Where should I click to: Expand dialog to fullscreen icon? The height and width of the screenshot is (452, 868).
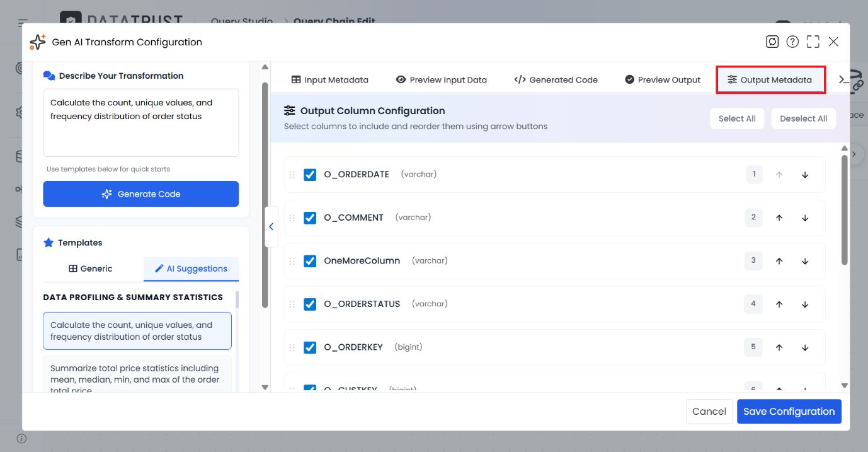(813, 42)
